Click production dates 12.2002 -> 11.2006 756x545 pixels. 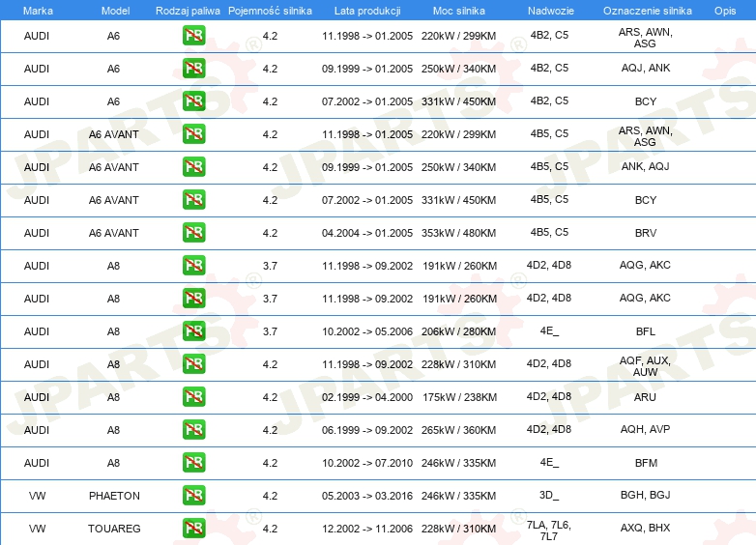[x=367, y=529]
